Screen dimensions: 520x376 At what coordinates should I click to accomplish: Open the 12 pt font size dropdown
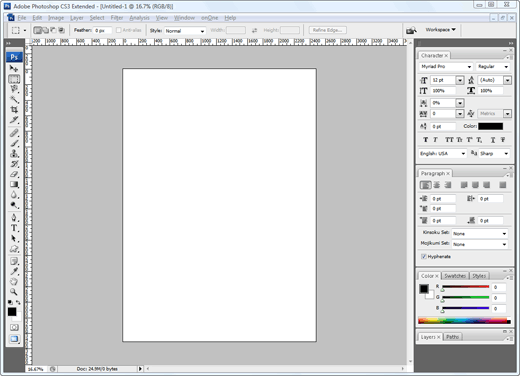(x=460, y=80)
